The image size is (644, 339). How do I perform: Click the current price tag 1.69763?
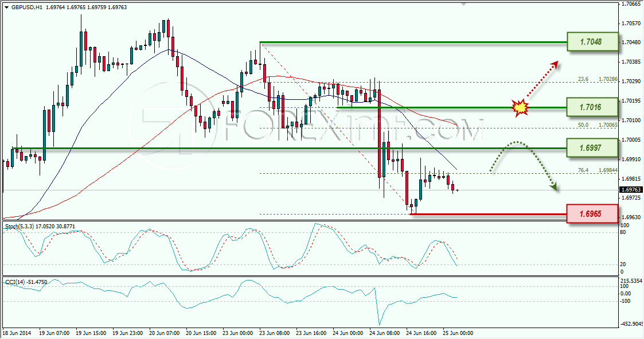click(630, 190)
